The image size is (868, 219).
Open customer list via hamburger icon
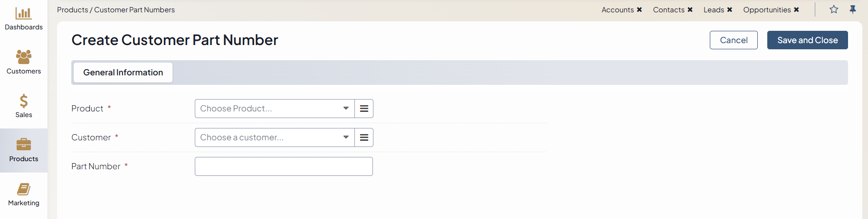(x=364, y=137)
